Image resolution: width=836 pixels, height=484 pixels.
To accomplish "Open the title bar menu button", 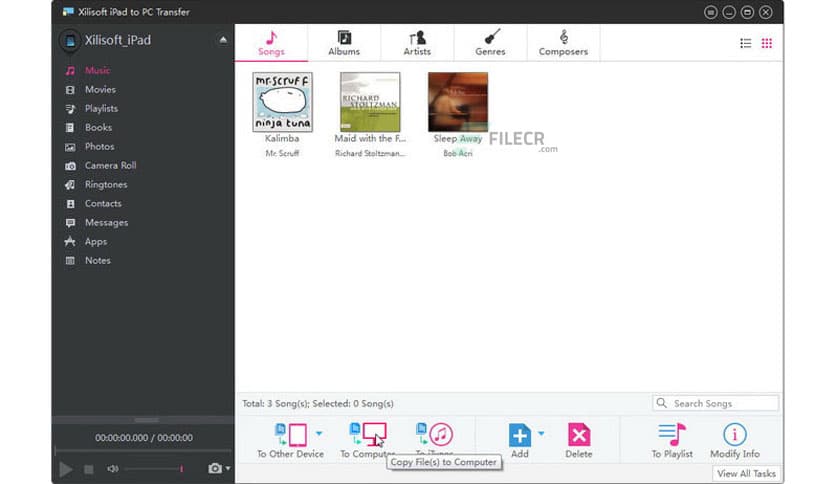I will click(710, 12).
